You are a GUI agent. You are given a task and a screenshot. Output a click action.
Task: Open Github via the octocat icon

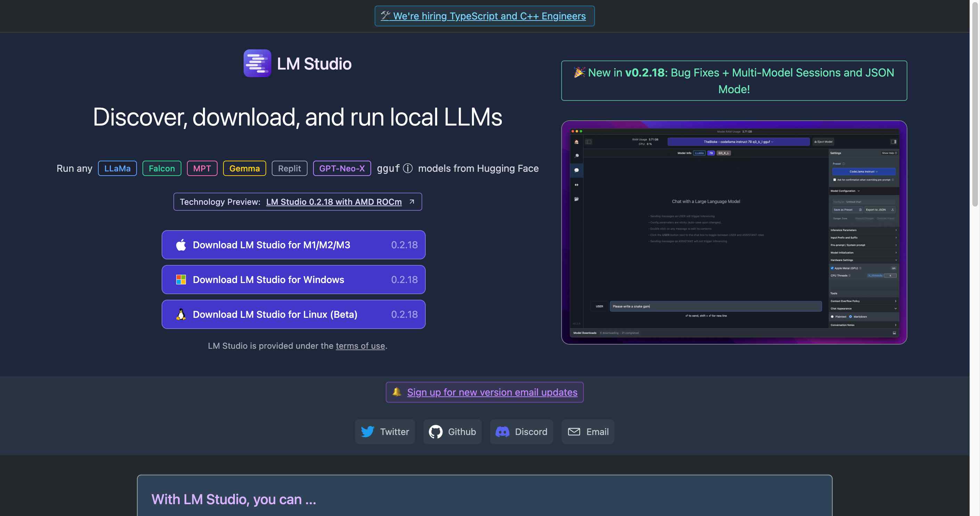(435, 432)
